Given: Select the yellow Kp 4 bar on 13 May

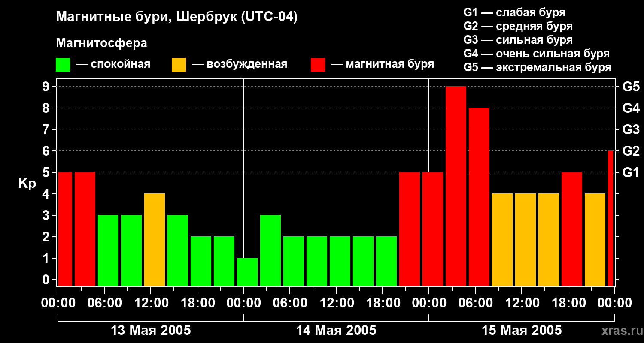Looking at the screenshot, I should [155, 240].
